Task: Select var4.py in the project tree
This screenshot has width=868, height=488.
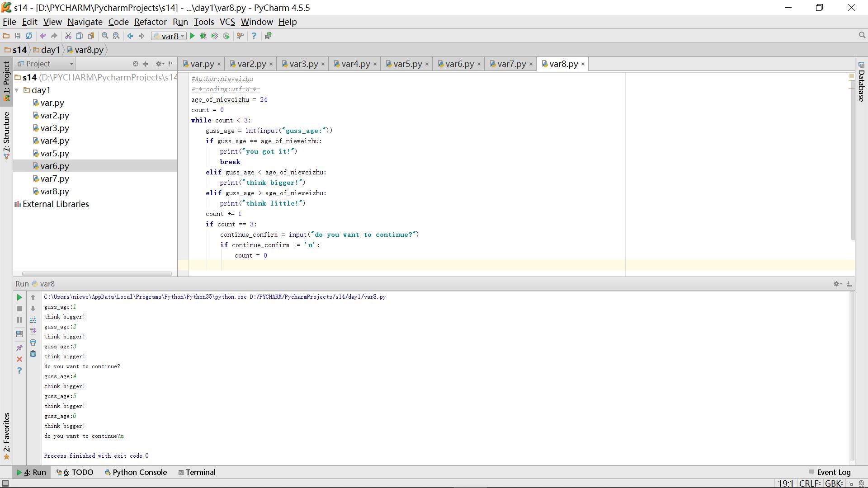Action: pos(54,141)
